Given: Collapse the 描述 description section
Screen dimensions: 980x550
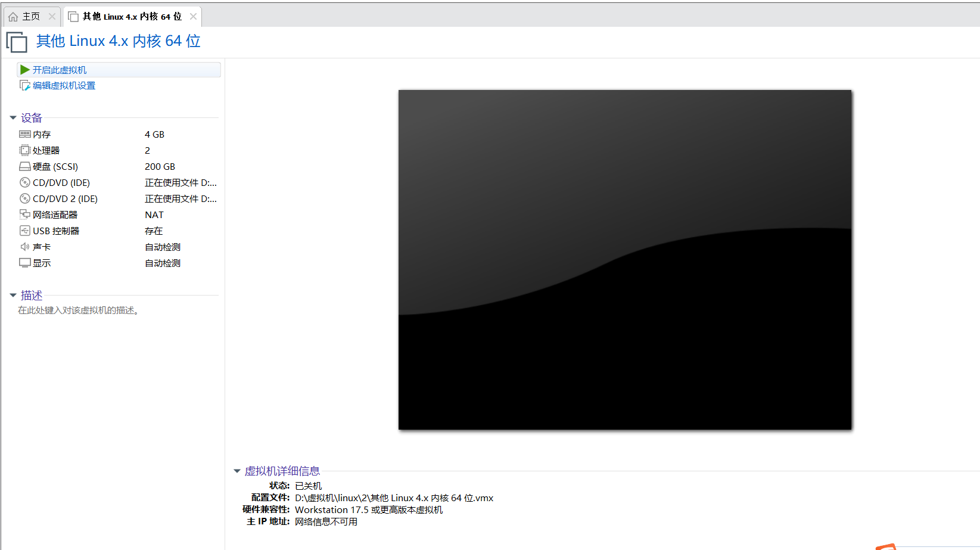Looking at the screenshot, I should 13,295.
